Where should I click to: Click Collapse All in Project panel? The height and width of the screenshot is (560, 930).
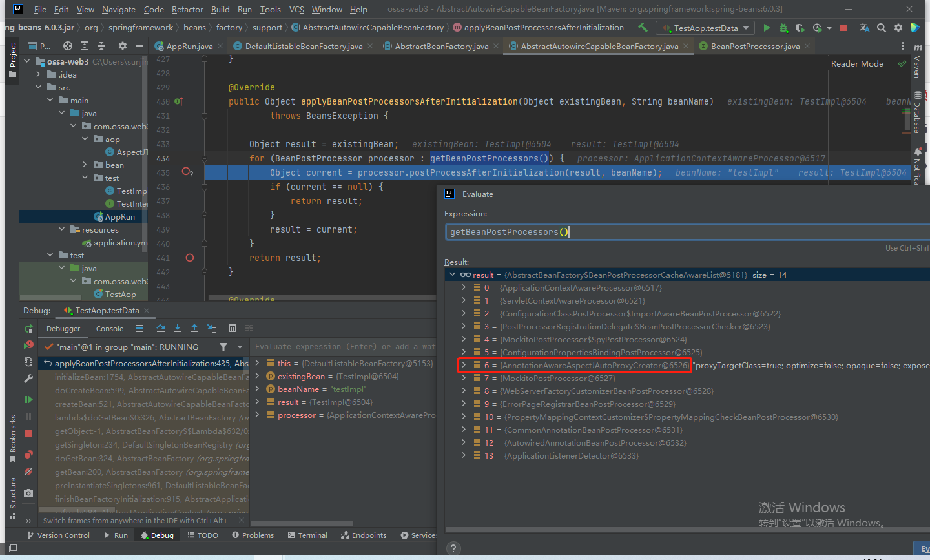click(x=101, y=46)
